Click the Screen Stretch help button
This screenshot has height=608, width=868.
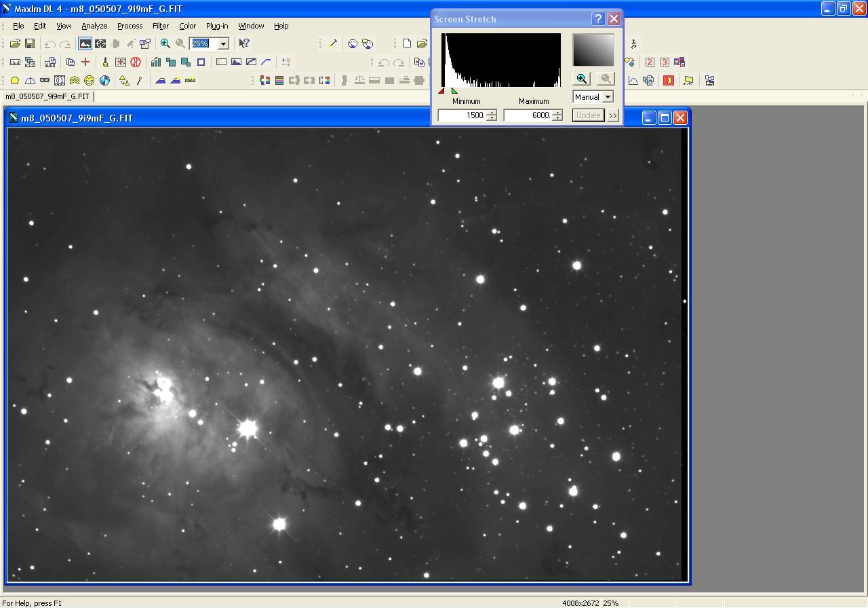598,19
